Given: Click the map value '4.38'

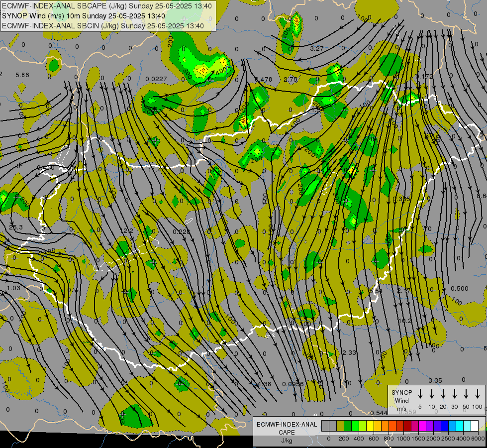Looking at the screenshot, I should pyautogui.click(x=264, y=384).
